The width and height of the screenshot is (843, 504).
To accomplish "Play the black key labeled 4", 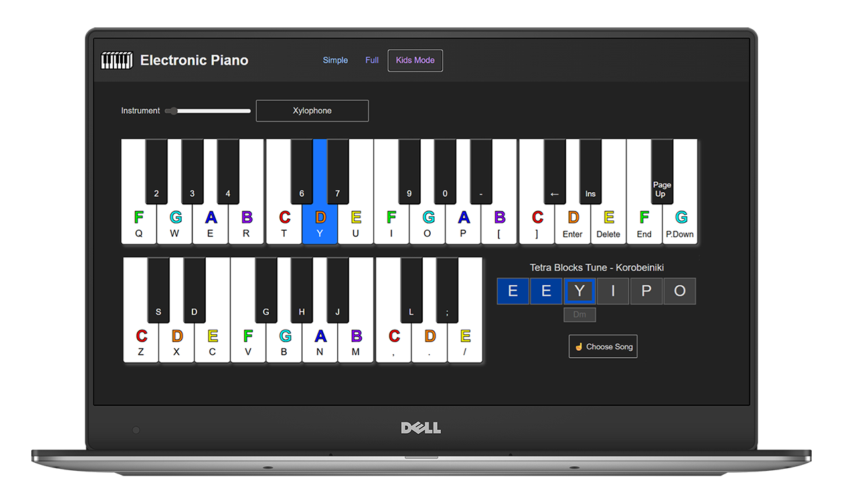I will point(228,171).
